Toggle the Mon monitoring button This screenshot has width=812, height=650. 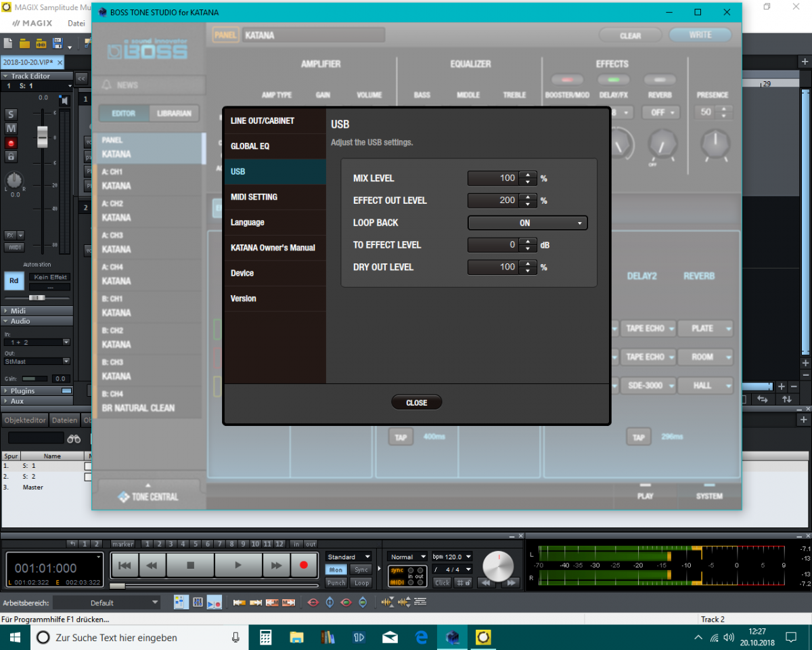click(x=336, y=570)
